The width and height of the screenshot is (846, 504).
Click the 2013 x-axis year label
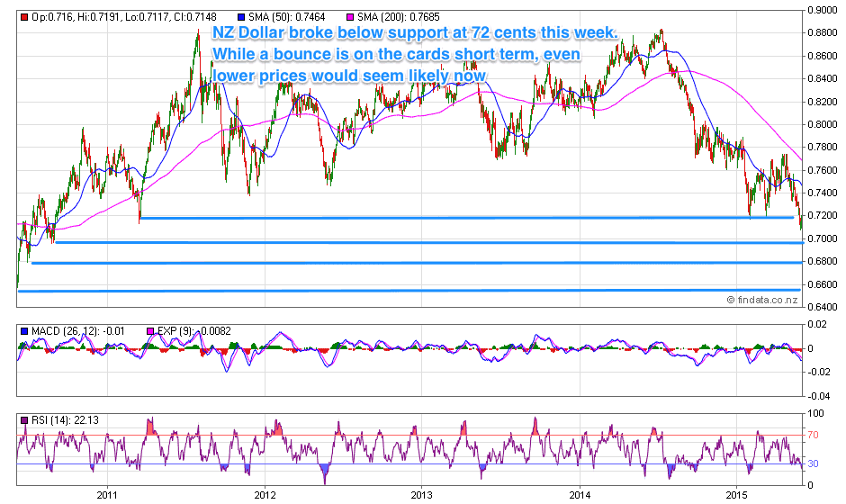421,495
